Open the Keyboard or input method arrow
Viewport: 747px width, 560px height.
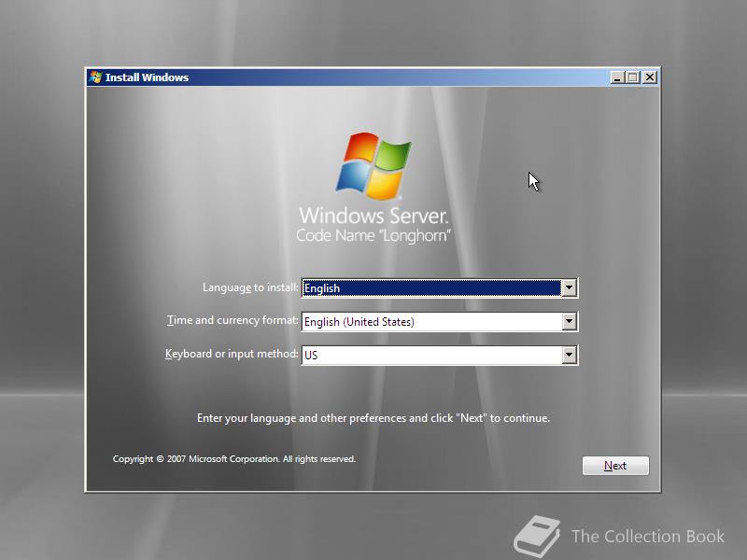(569, 355)
